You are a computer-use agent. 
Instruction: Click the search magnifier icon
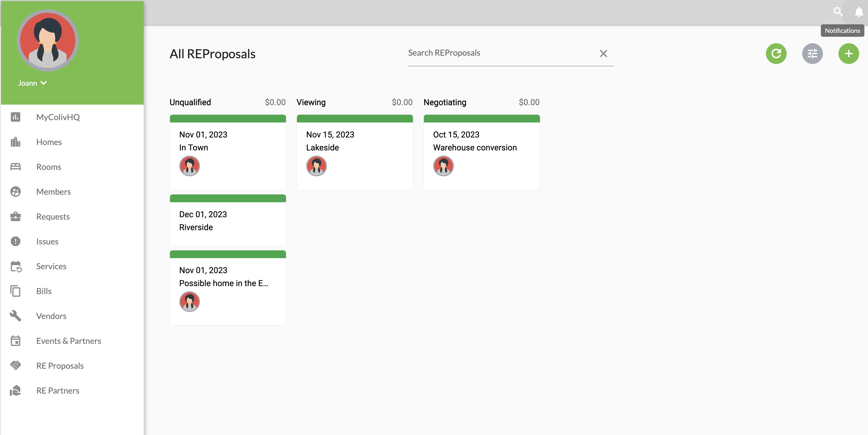(x=838, y=11)
